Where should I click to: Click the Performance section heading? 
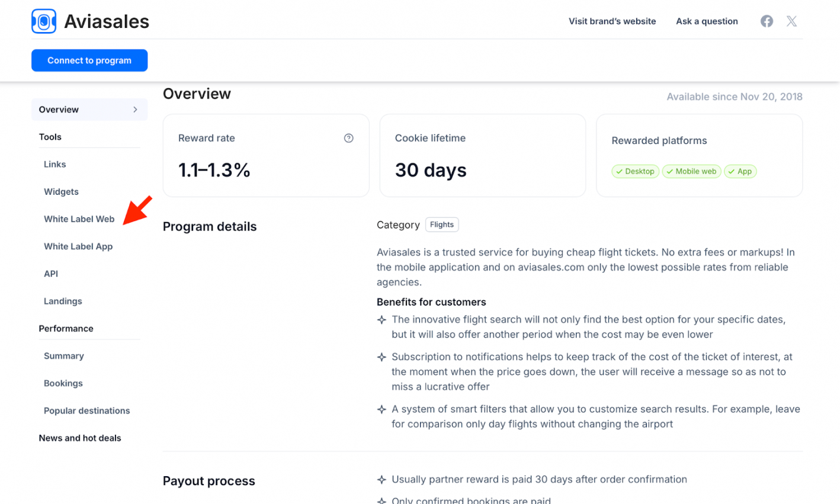66,329
